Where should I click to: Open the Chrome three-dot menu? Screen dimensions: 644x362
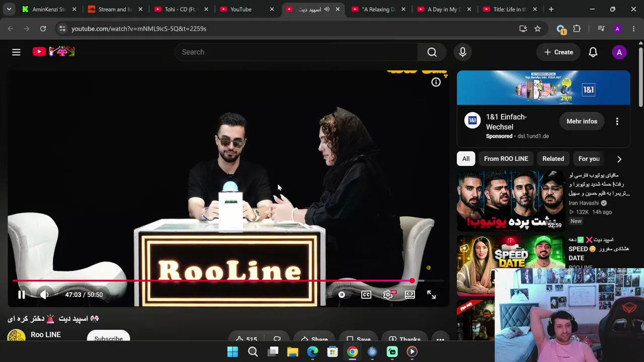(x=633, y=29)
